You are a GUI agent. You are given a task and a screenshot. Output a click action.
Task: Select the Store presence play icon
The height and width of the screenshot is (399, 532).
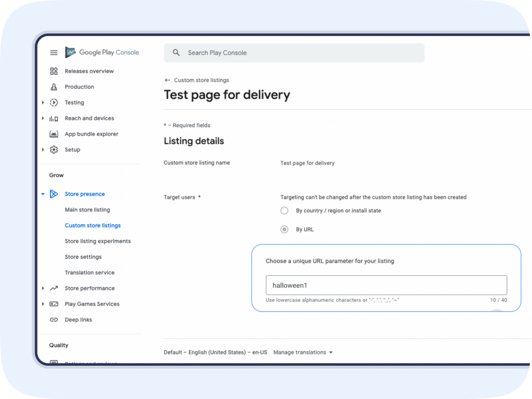pyautogui.click(x=54, y=194)
